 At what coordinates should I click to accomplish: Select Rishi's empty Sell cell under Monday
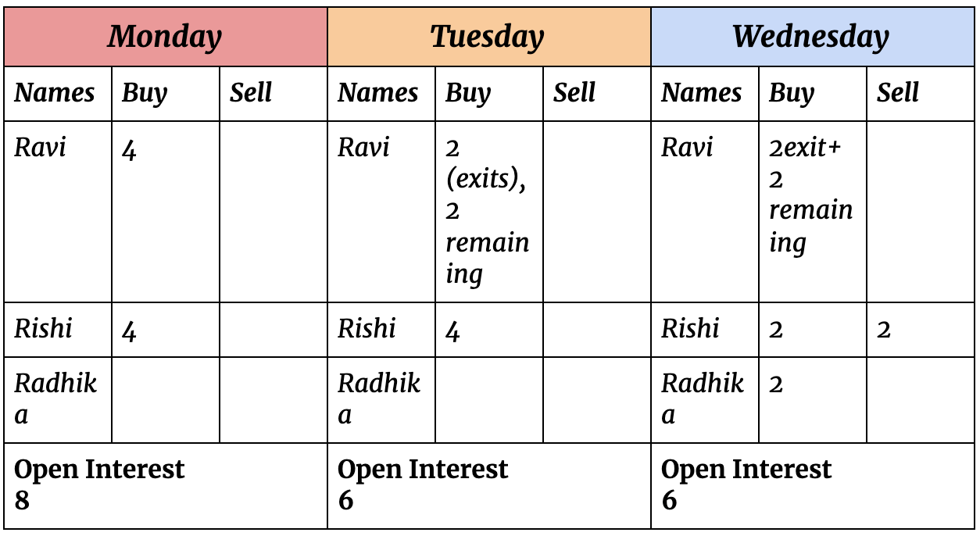pyautogui.click(x=273, y=329)
